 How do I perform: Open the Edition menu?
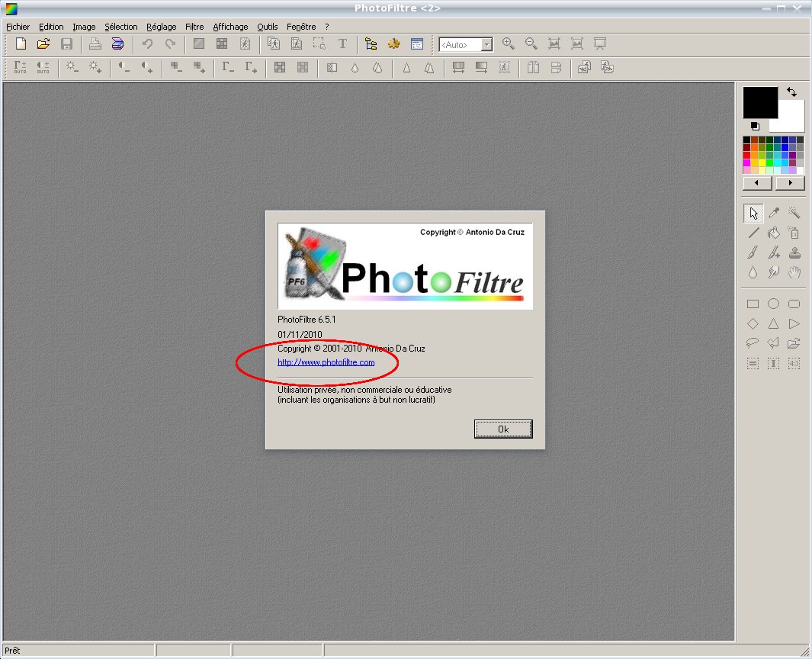pyautogui.click(x=51, y=27)
